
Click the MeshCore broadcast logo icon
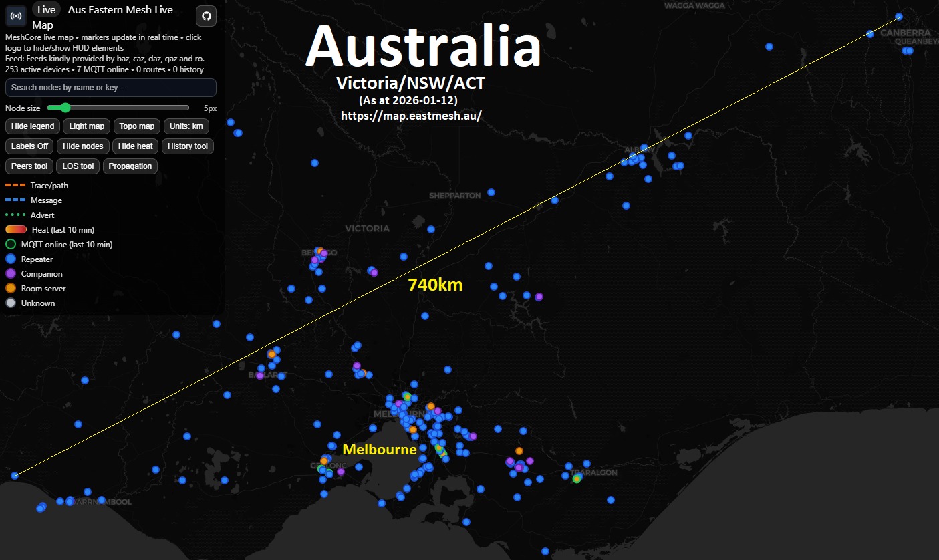(x=16, y=15)
